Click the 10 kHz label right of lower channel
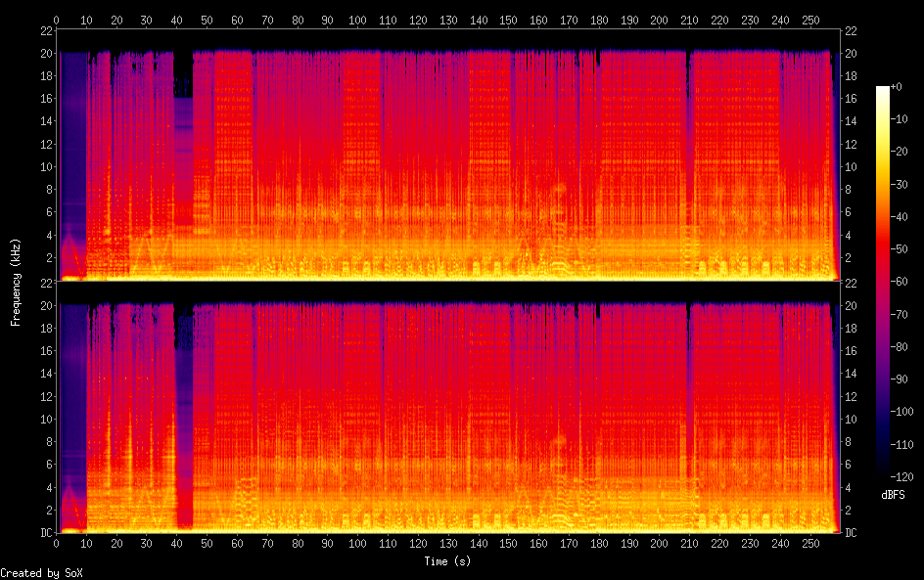The width and height of the screenshot is (924, 580). (x=850, y=419)
